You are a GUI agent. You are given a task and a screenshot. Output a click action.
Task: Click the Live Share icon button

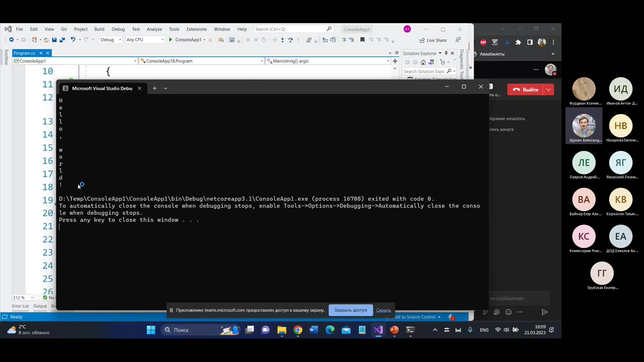433,40
